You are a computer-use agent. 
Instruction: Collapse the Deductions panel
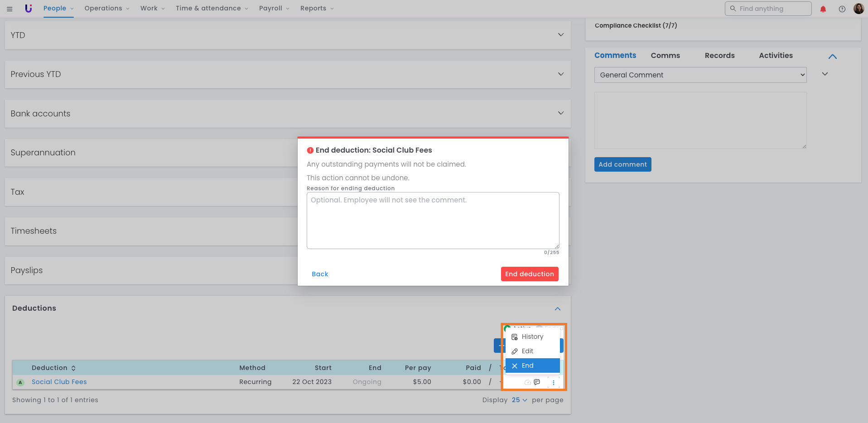[558, 309]
